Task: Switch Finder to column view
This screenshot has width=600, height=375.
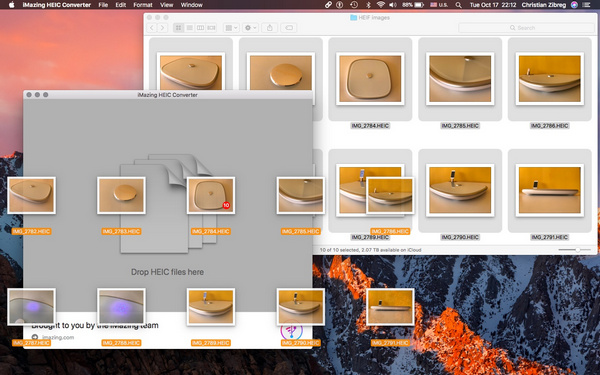Action: pos(200,28)
